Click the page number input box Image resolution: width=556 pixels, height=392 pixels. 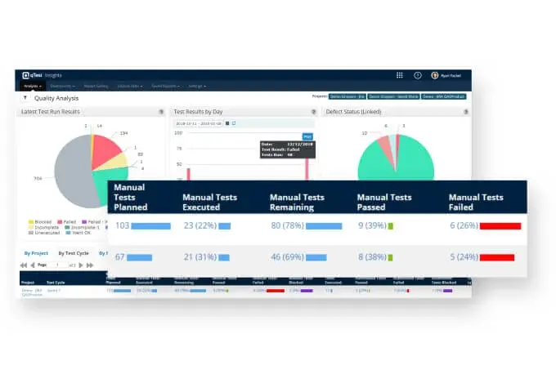(x=58, y=265)
